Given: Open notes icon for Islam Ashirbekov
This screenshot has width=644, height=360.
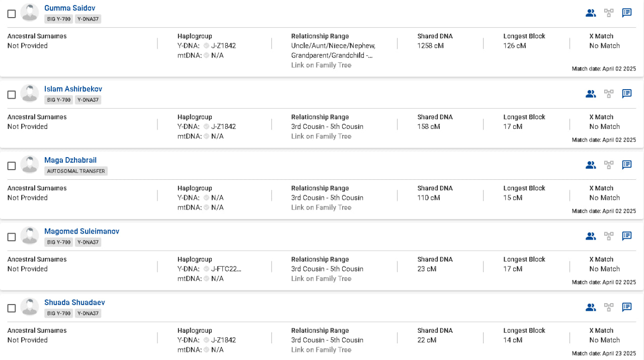Looking at the screenshot, I should (627, 94).
